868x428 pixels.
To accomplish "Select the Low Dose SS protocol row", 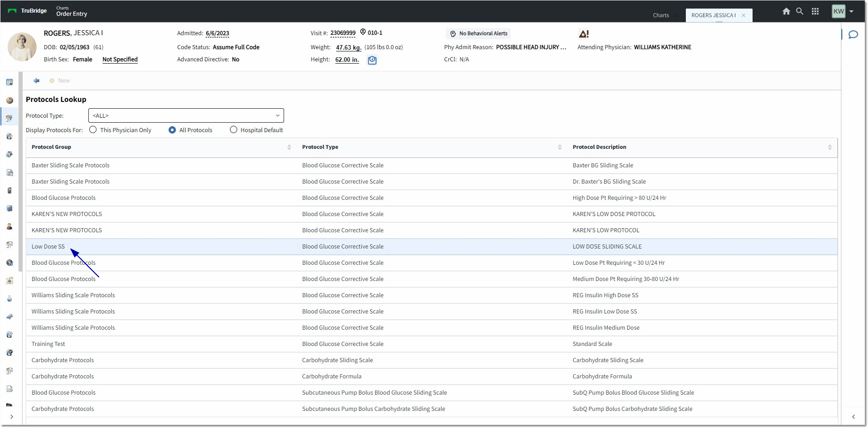I will tap(432, 247).
